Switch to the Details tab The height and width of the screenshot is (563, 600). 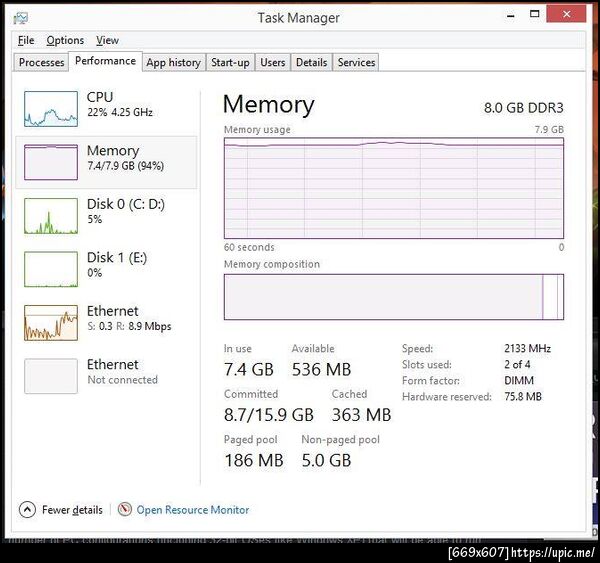311,62
